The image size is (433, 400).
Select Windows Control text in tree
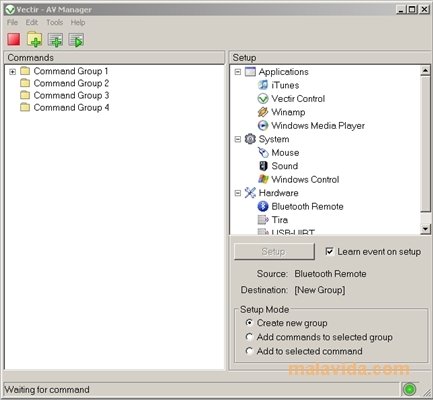(x=305, y=179)
